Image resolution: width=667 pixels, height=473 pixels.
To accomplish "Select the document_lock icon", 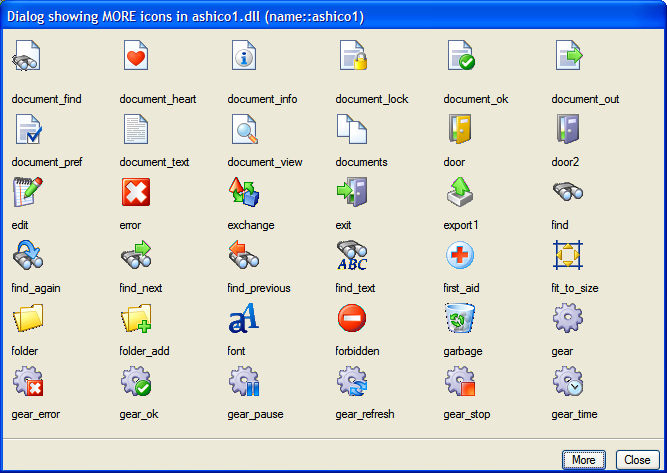I will [352, 58].
